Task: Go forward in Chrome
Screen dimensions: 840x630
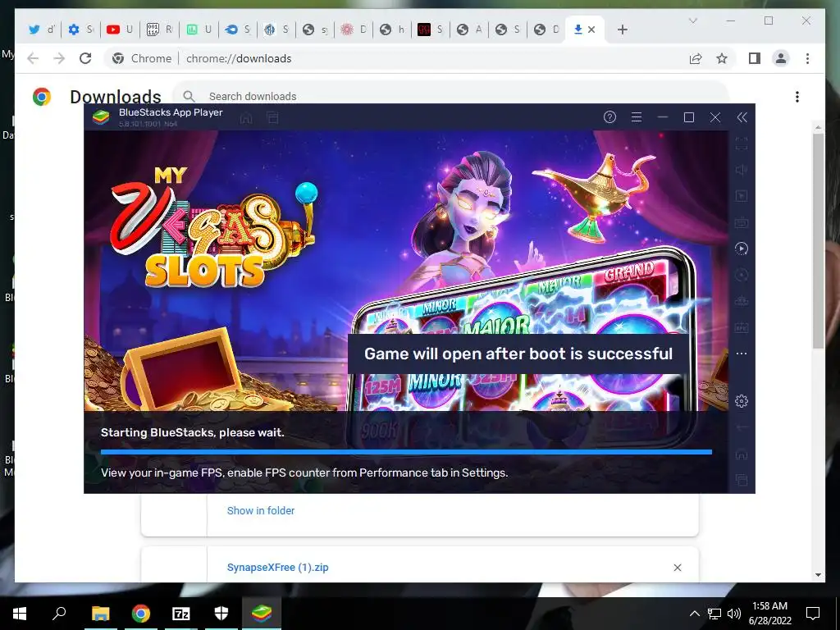Action: 59,58
